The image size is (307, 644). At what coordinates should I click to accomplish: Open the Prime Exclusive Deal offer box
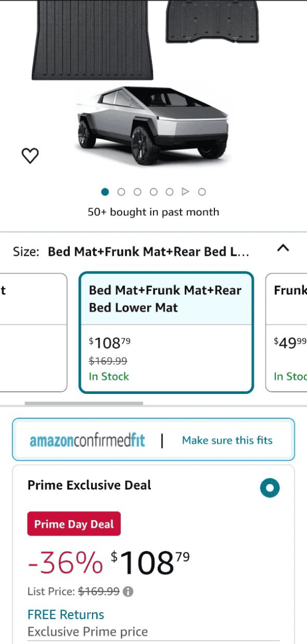(153, 554)
